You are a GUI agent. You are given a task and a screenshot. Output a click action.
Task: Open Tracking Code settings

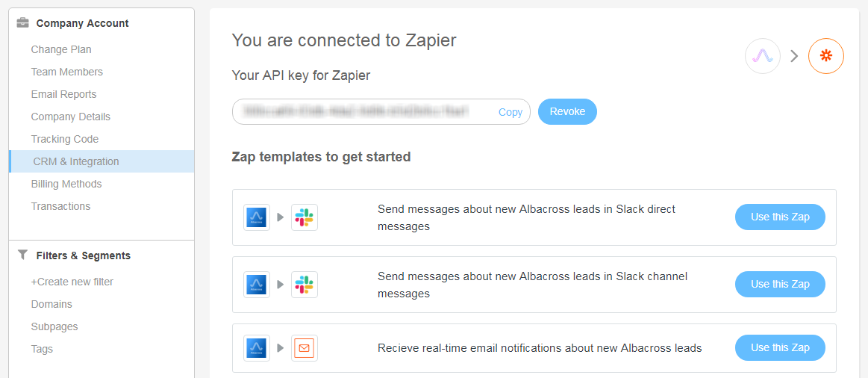(x=65, y=139)
